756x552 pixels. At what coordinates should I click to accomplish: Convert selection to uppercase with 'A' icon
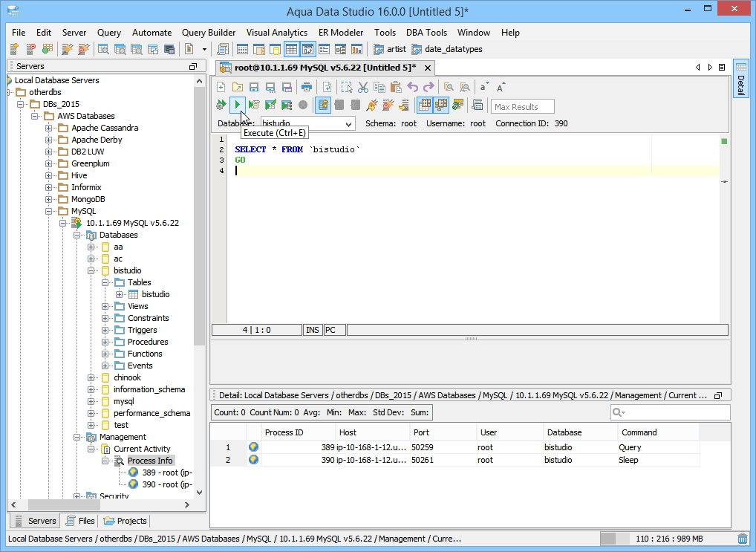pyautogui.click(x=501, y=88)
